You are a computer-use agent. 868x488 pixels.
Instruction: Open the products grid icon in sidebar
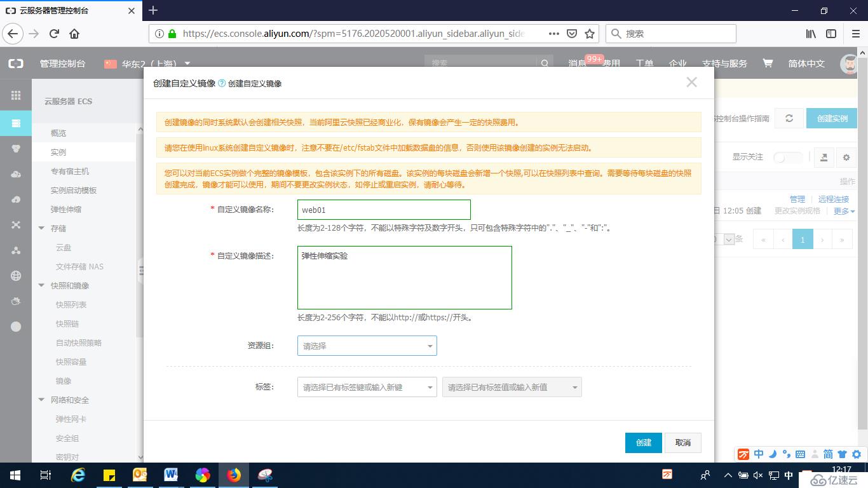pyautogui.click(x=16, y=95)
